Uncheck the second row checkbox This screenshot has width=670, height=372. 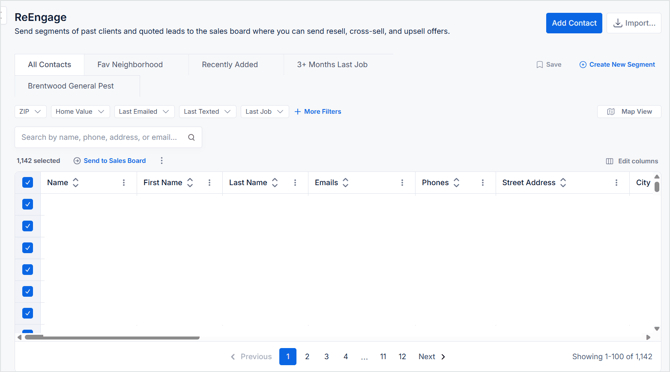[x=28, y=226]
